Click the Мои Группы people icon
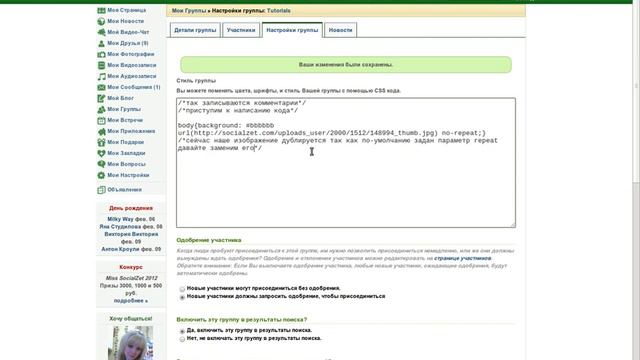The width and height of the screenshot is (640, 360). 101,109
